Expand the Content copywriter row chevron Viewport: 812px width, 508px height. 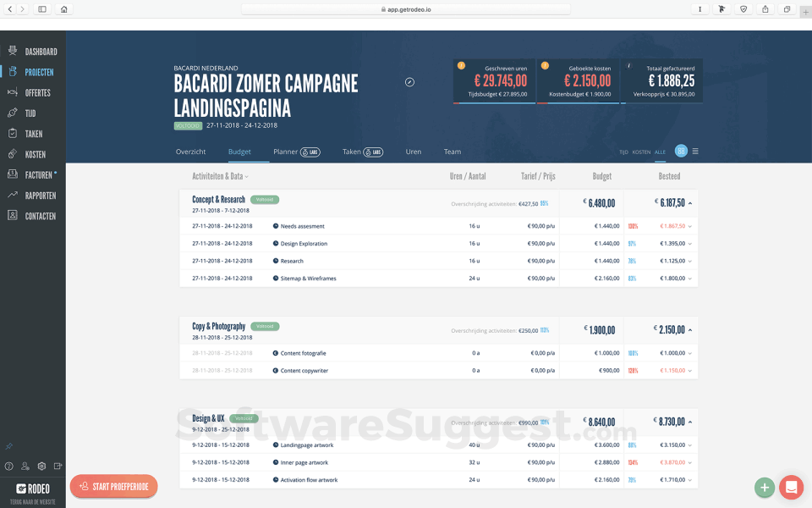coord(690,371)
